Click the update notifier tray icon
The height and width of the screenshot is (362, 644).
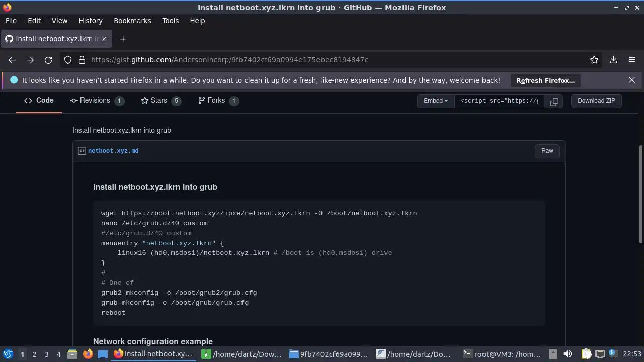pyautogui.click(x=612, y=354)
